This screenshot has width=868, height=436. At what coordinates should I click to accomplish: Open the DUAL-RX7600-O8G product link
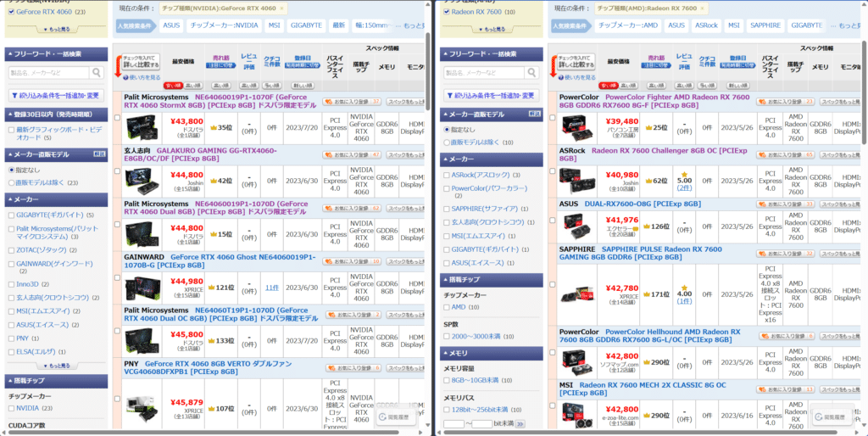(643, 204)
